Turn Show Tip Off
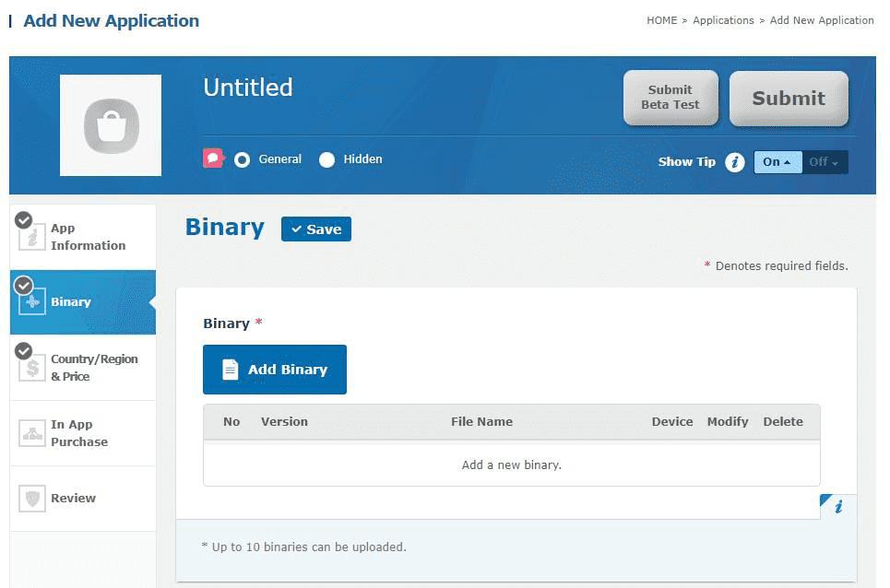 pyautogui.click(x=824, y=162)
